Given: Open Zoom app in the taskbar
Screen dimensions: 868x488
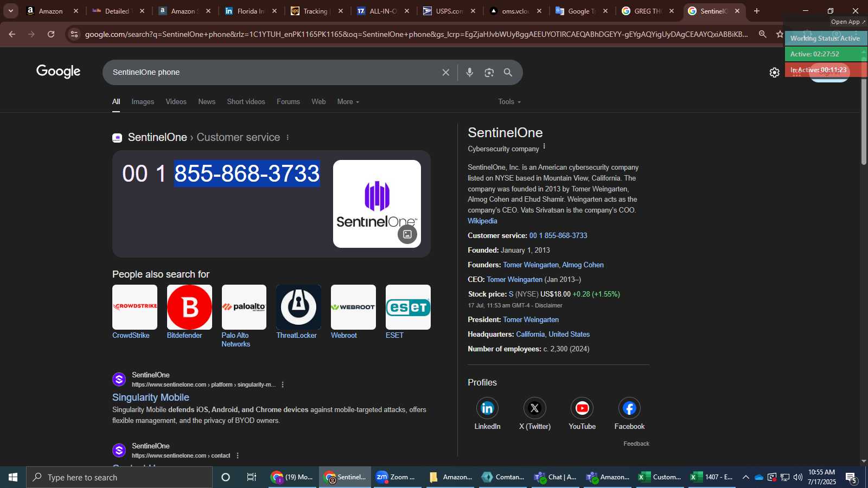Looking at the screenshot, I should (x=397, y=477).
